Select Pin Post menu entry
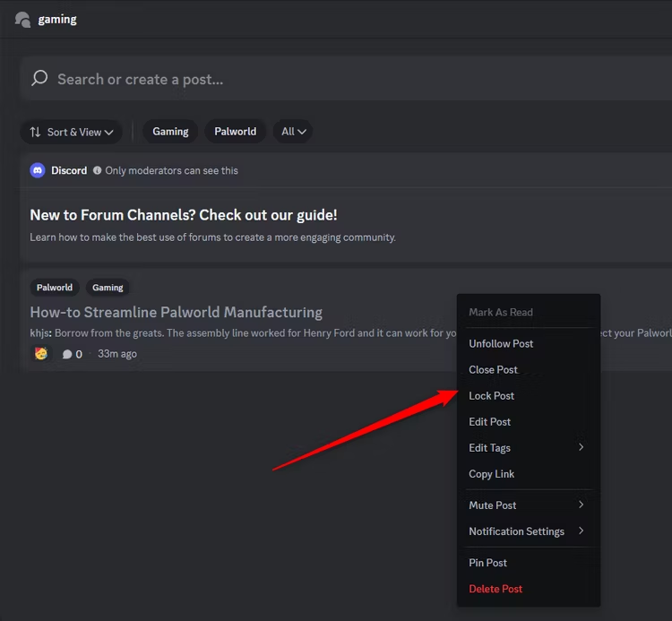This screenshot has height=621, width=672. point(527,563)
